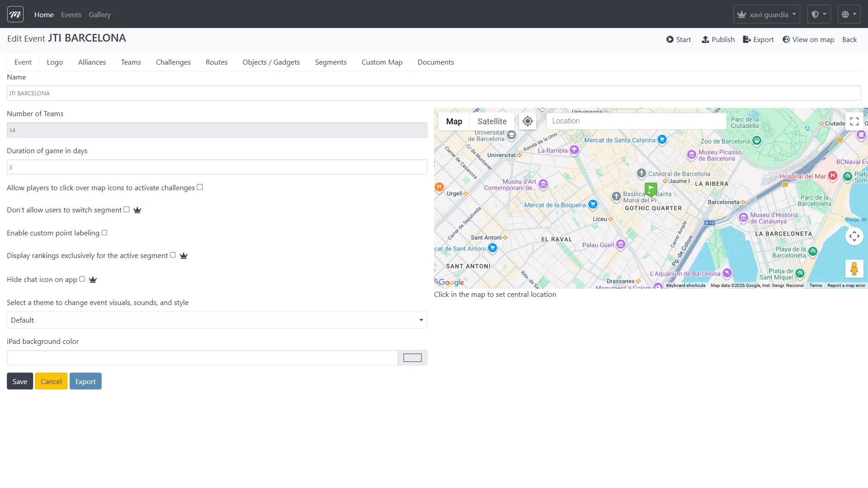Click the map Location search field
Viewport: 868px width, 488px height.
[x=636, y=121]
